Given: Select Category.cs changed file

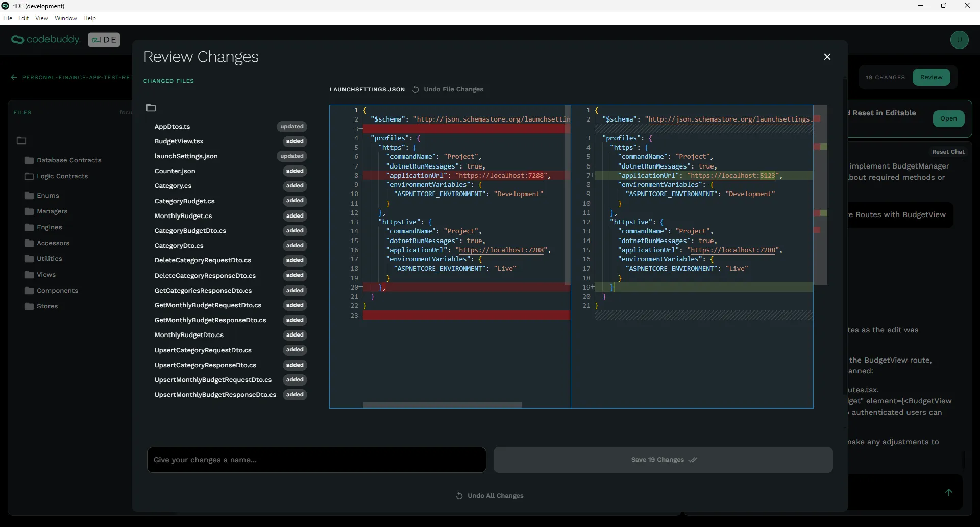Looking at the screenshot, I should (173, 186).
